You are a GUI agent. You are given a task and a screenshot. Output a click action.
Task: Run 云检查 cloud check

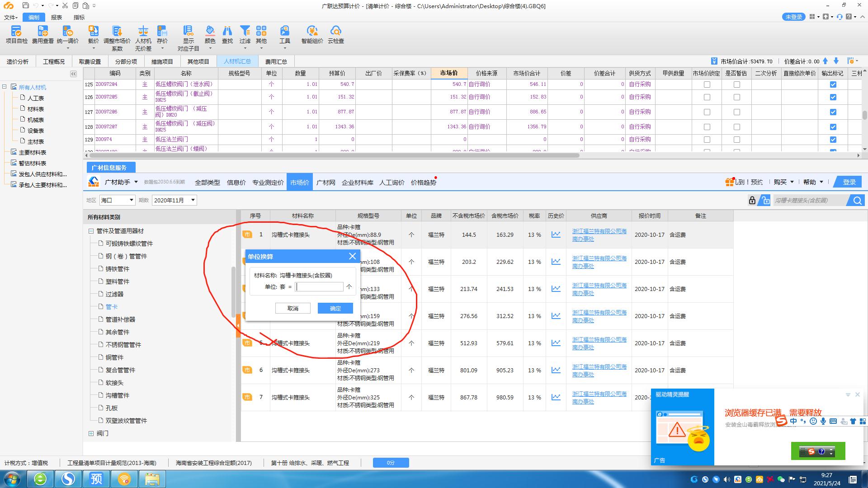tap(336, 35)
